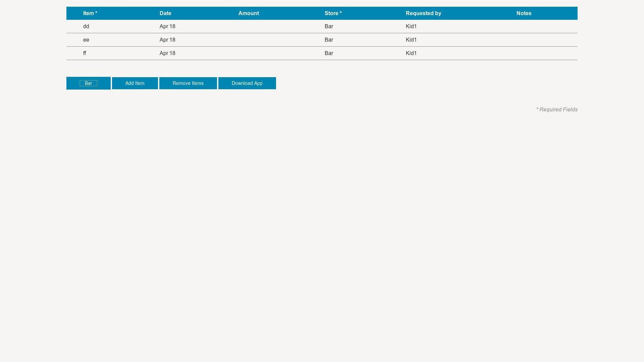Sort by the Requested by column header
This screenshot has height=362, width=644.
tap(423, 13)
